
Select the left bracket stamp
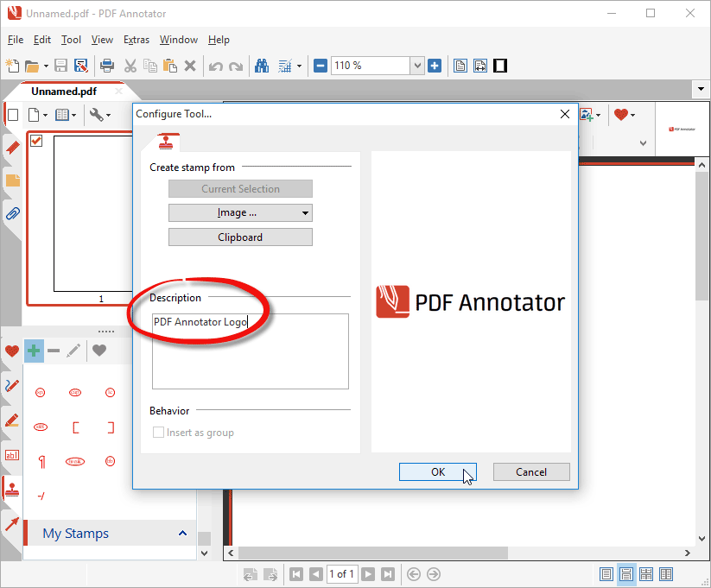[75, 427]
